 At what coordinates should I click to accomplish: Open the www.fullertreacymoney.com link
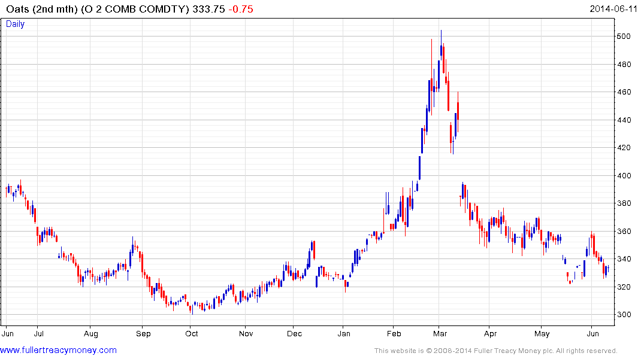58,351
